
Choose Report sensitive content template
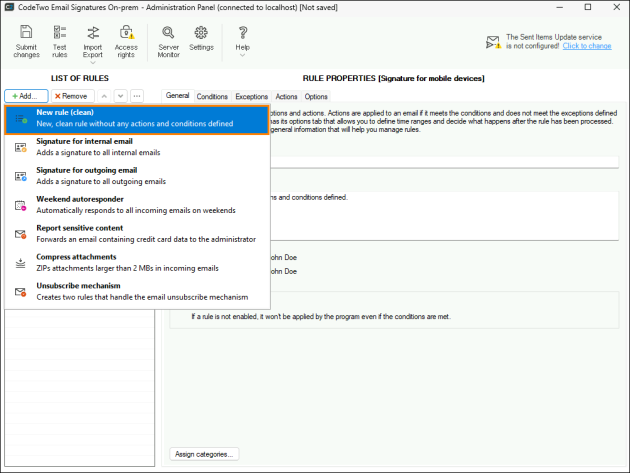[137, 233]
